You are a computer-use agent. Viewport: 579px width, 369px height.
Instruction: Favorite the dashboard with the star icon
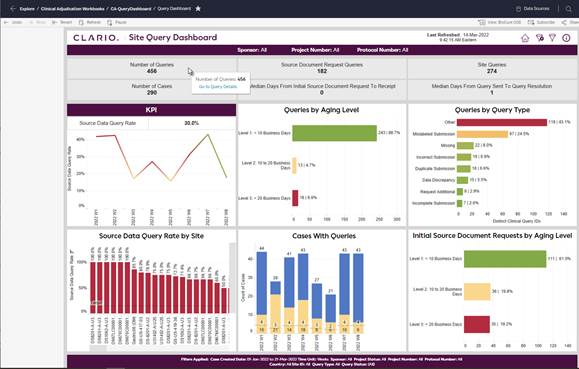(198, 8)
